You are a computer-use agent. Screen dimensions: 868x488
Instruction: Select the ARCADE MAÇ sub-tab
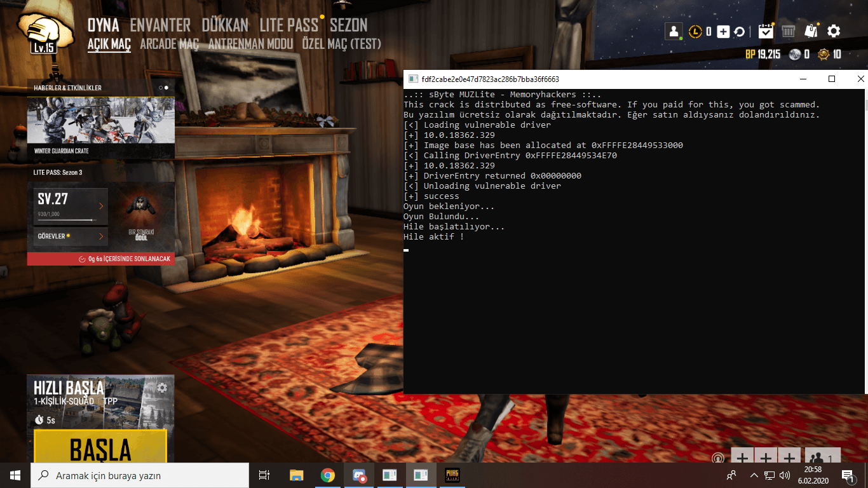(x=169, y=44)
